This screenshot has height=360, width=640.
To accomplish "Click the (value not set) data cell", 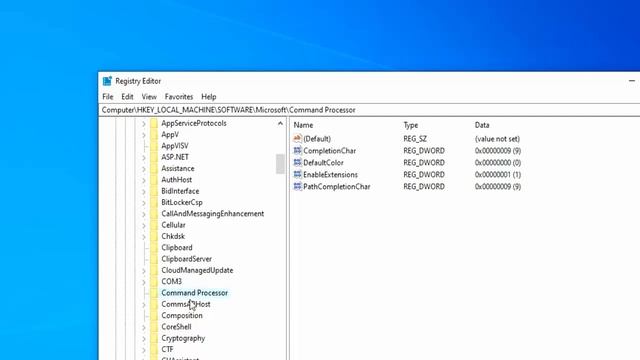I will [497, 139].
